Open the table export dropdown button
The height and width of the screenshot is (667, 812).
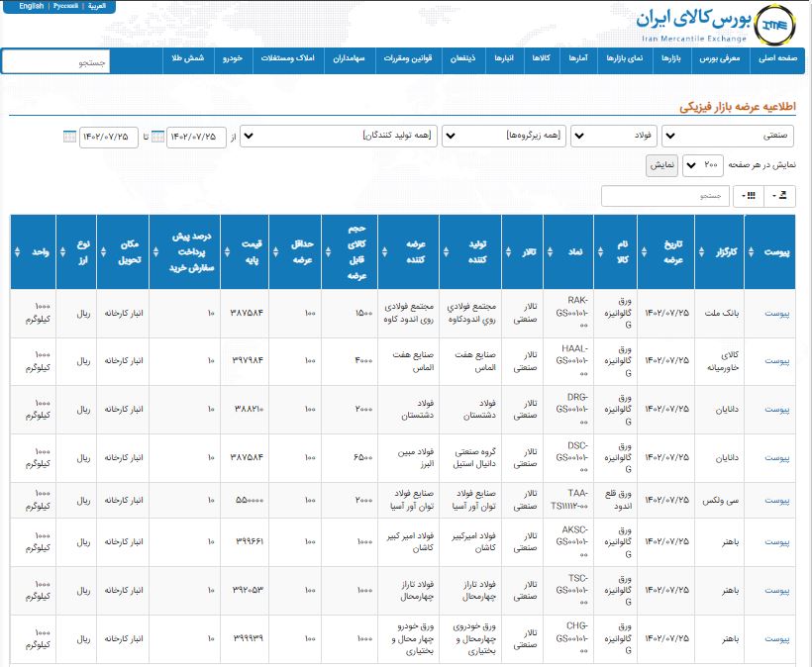pos(780,196)
